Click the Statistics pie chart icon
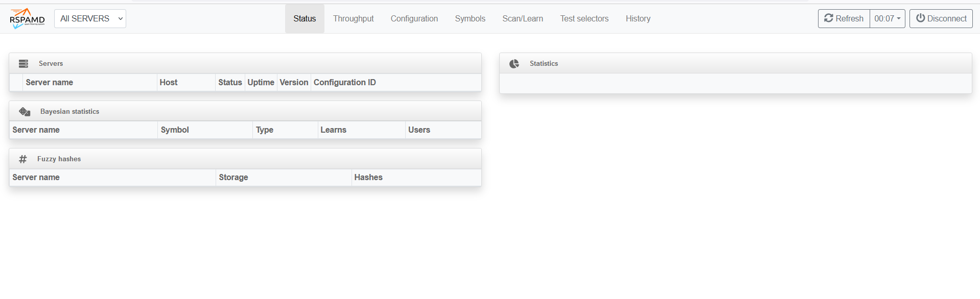The height and width of the screenshot is (299, 980). click(x=514, y=64)
